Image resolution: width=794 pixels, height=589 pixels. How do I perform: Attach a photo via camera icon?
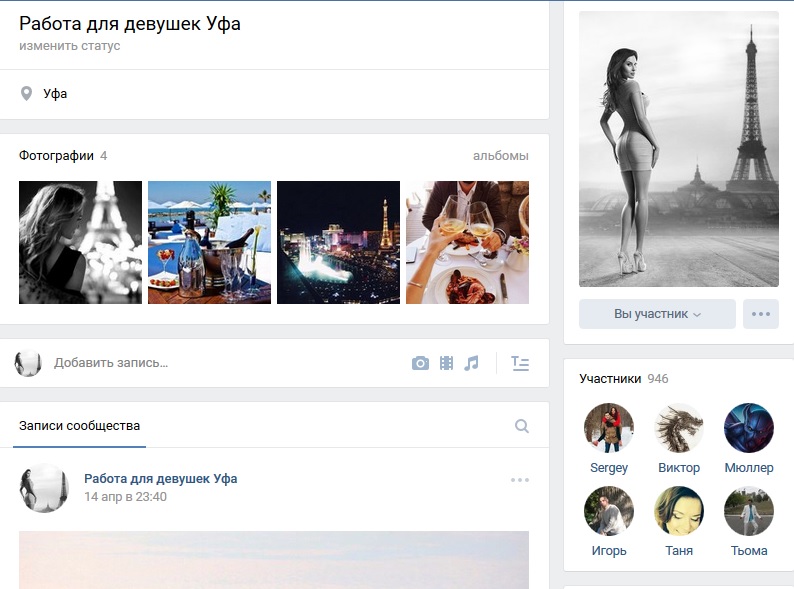click(420, 363)
